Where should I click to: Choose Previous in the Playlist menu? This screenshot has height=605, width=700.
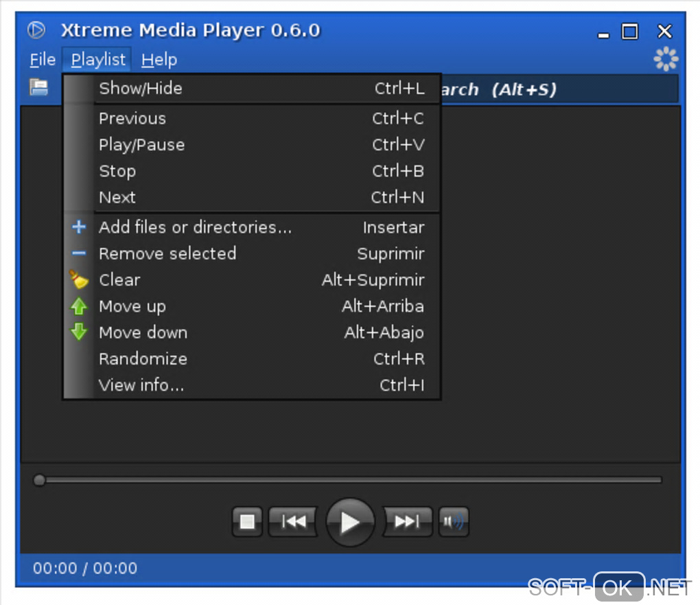point(252,118)
